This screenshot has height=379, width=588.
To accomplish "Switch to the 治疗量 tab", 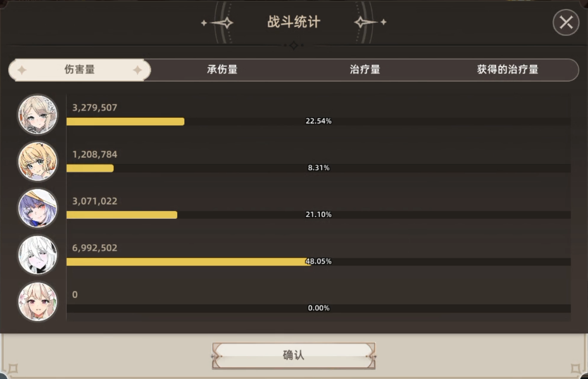I will coord(365,70).
